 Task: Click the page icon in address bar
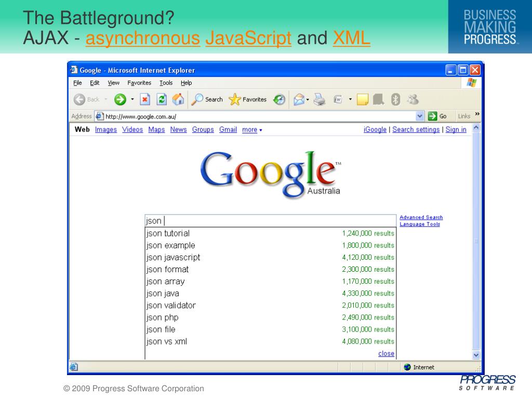[x=99, y=116]
